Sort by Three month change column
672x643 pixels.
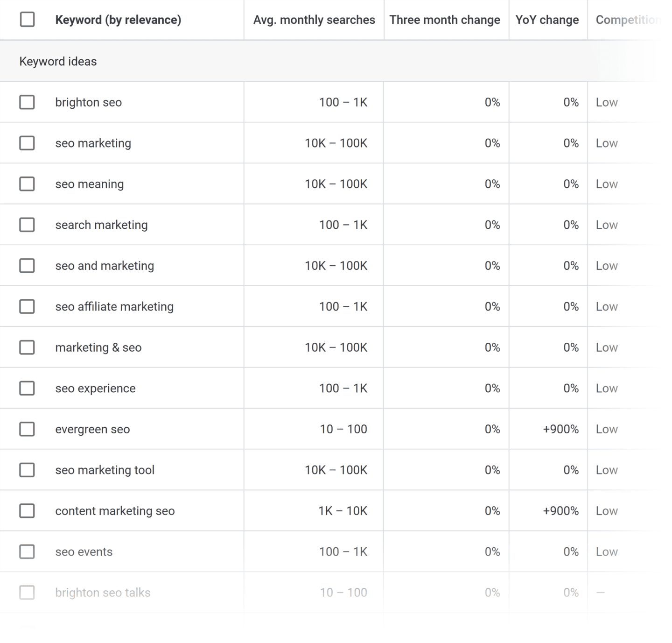click(445, 20)
